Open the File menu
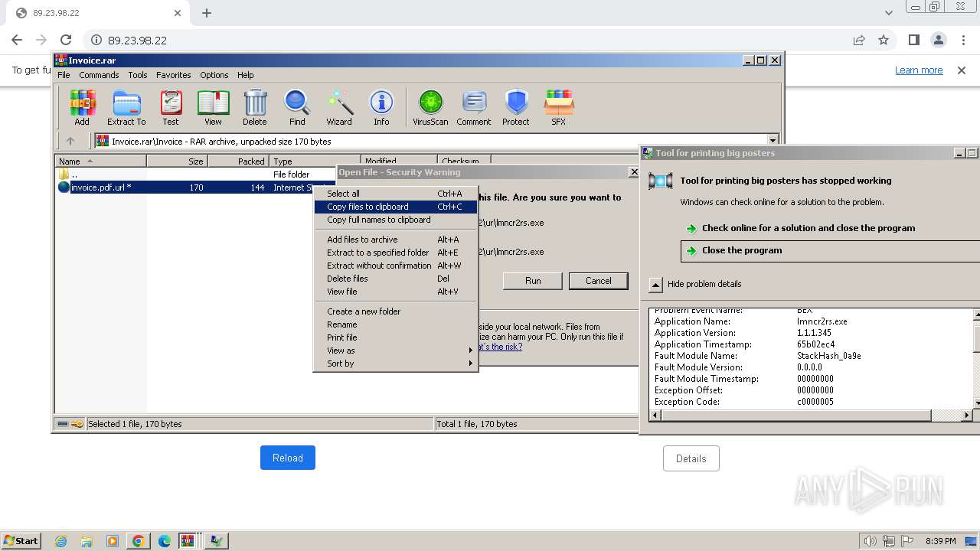 (64, 75)
